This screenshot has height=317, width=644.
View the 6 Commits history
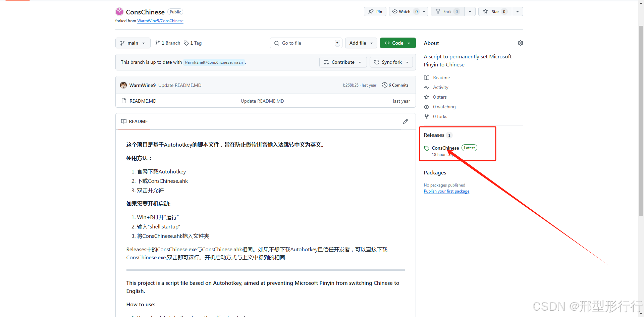click(395, 85)
